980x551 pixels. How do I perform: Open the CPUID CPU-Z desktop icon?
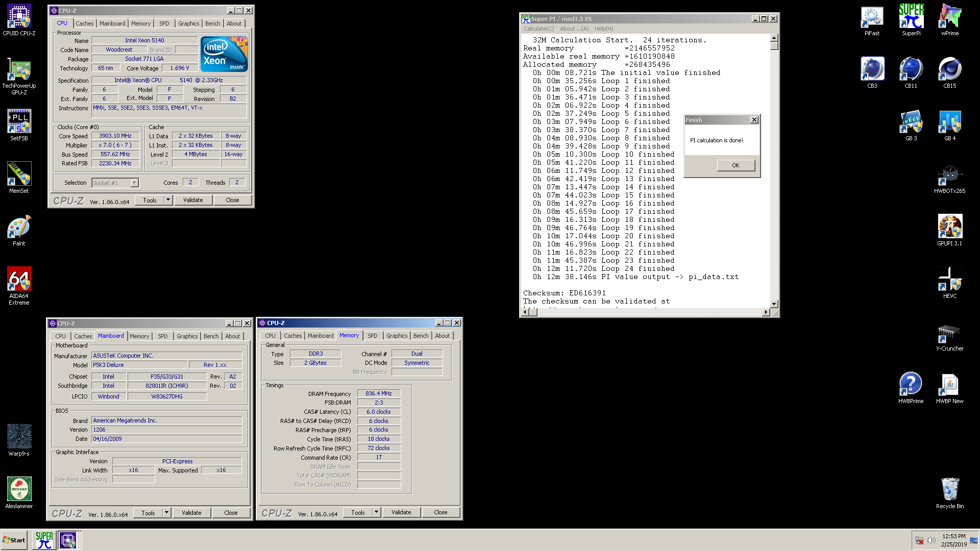click(19, 20)
